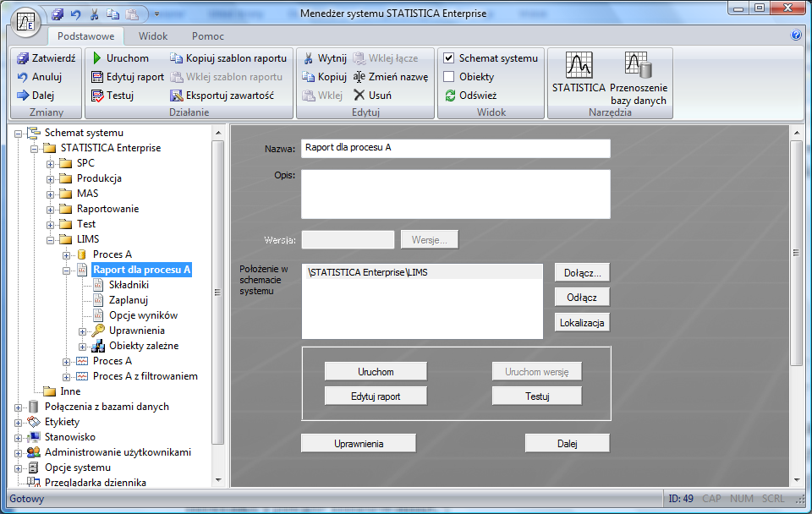
Task: Click the Zmień nazwę rename icon
Action: (x=359, y=77)
